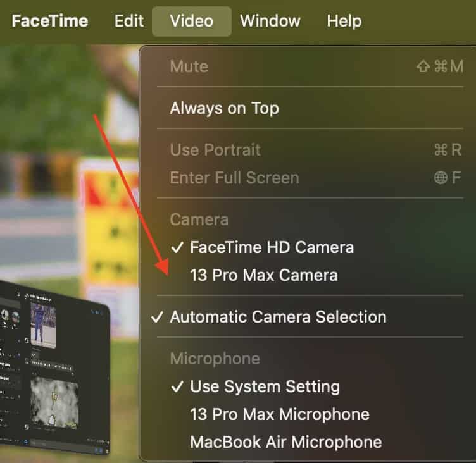476x463 pixels.
Task: Toggle Automatic Camera Selection
Action: 278,317
